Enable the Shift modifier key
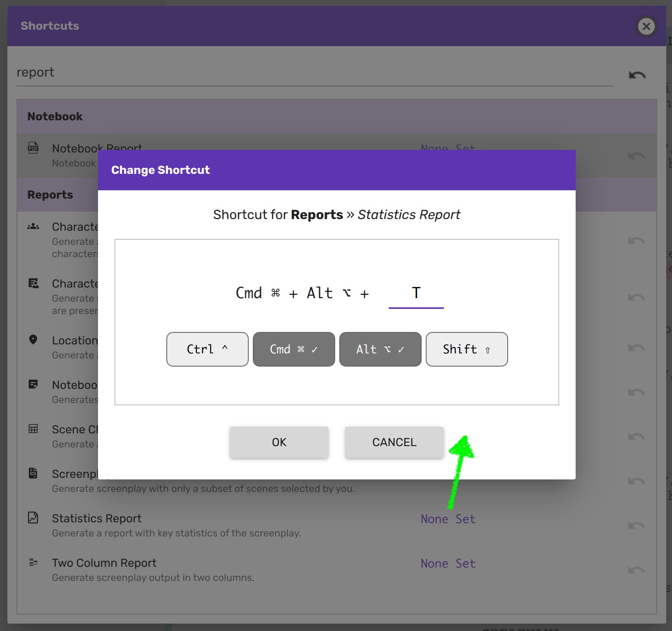 (467, 349)
